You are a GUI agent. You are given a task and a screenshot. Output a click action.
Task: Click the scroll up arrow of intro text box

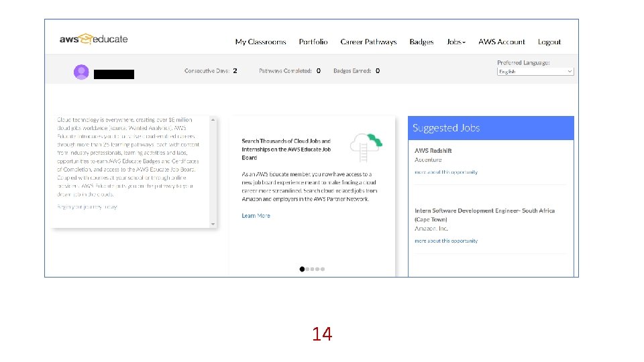click(213, 120)
